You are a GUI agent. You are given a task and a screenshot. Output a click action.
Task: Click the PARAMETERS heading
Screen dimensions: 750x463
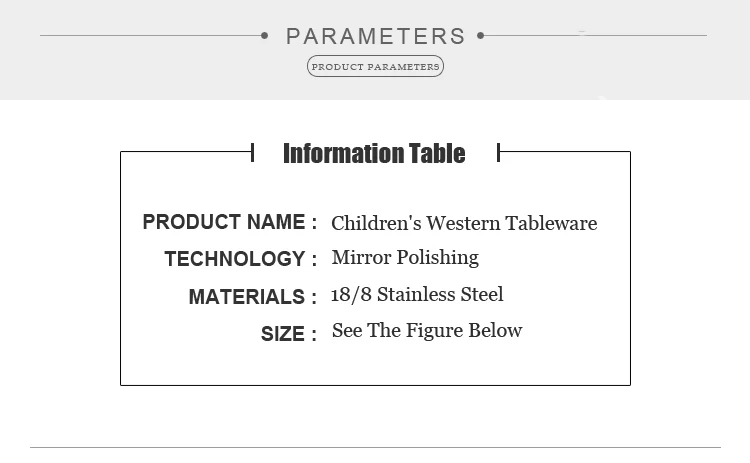(375, 37)
